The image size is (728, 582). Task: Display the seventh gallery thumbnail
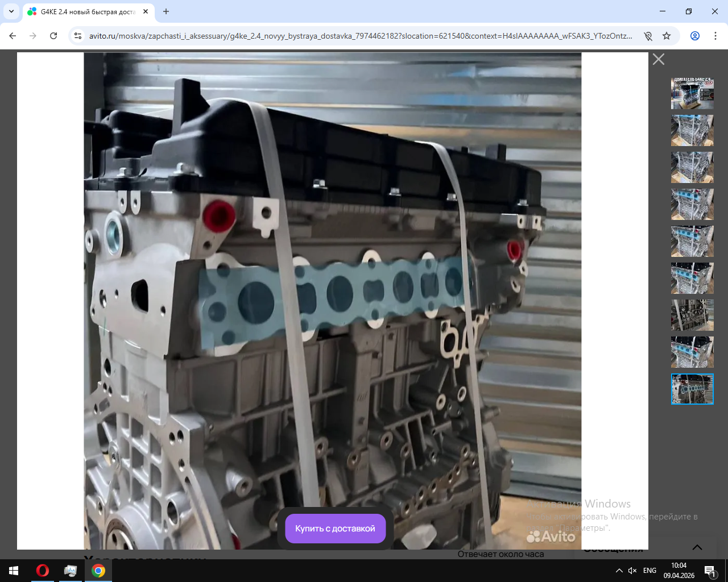click(x=692, y=315)
